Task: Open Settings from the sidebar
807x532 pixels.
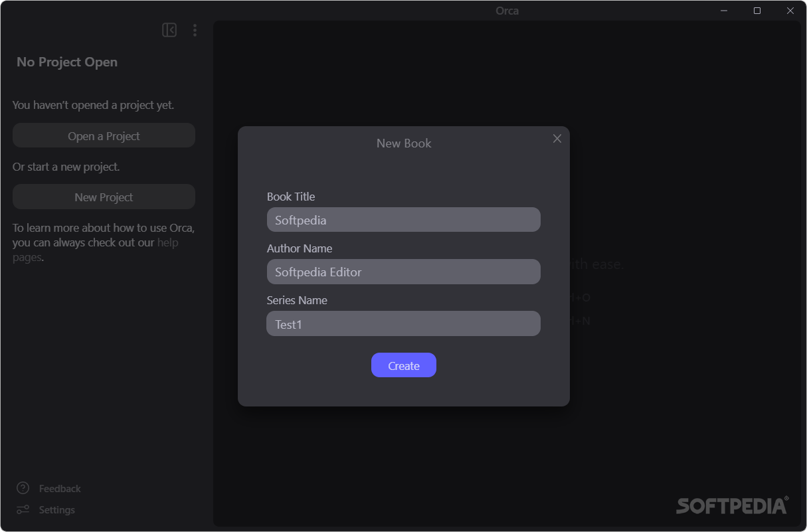Action: click(56, 510)
